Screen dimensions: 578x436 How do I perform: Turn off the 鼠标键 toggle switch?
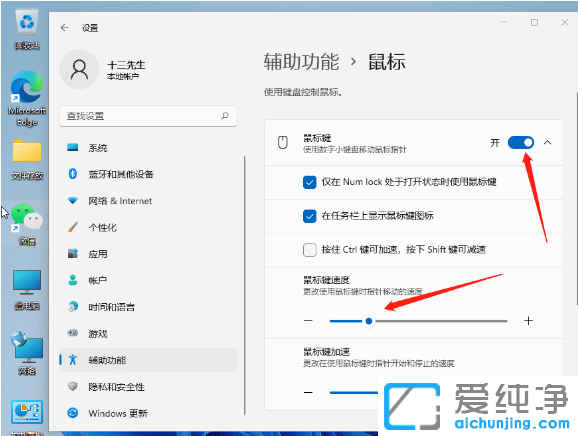(520, 143)
